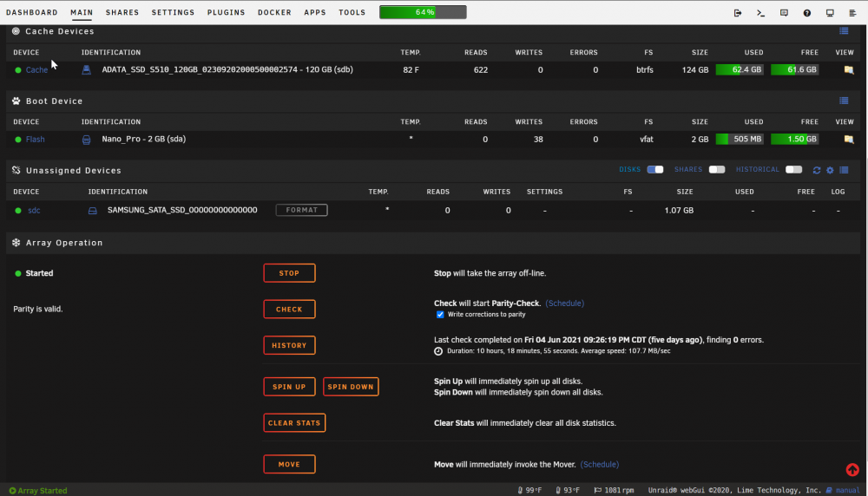Viewport: 868px width, 496px height.
Task: Open the DOCKER tab
Action: 274,12
